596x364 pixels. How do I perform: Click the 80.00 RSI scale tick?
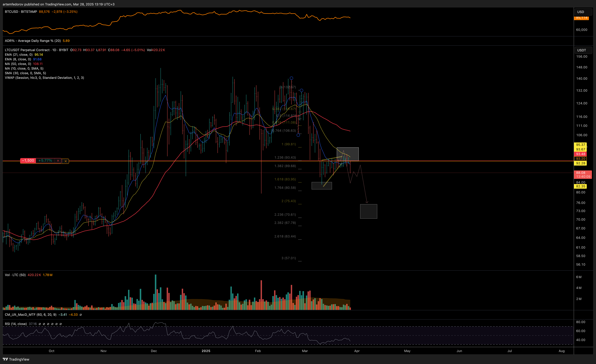click(x=581, y=322)
